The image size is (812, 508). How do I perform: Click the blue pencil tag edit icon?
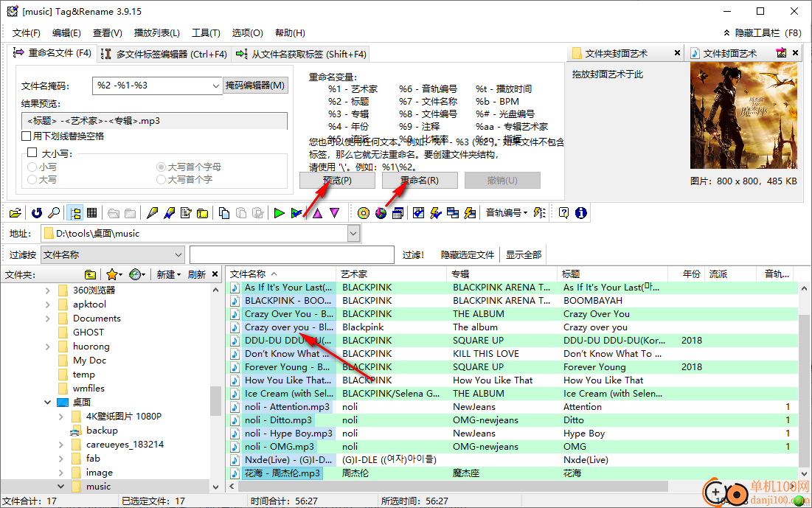pos(170,213)
